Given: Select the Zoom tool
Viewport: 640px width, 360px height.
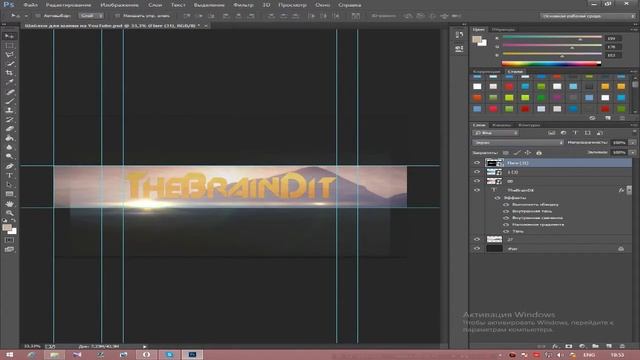Looking at the screenshot, I should (x=9, y=213).
